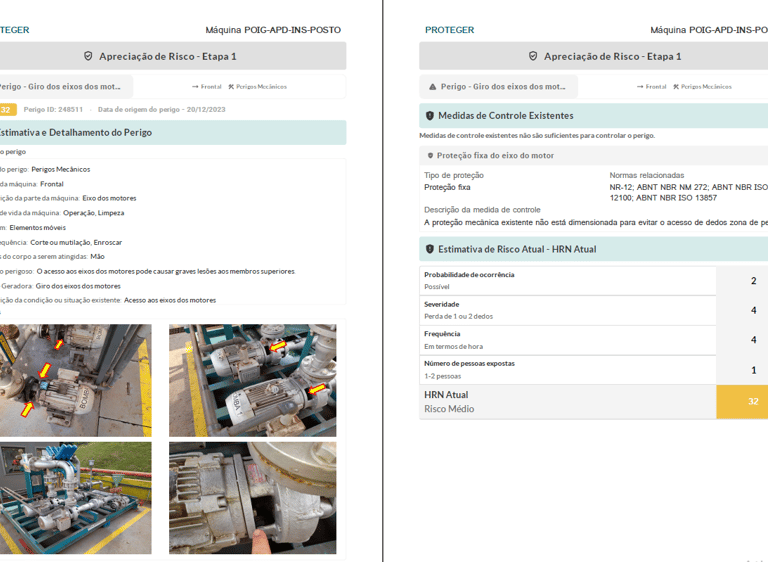Click the Perigo ID: 248511 text
The height and width of the screenshot is (562, 768).
(x=53, y=109)
